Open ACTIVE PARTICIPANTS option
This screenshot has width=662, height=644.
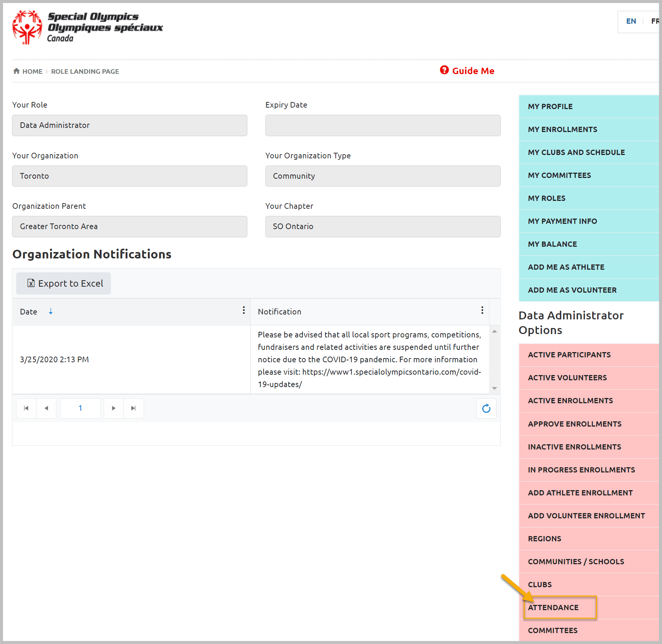point(589,355)
